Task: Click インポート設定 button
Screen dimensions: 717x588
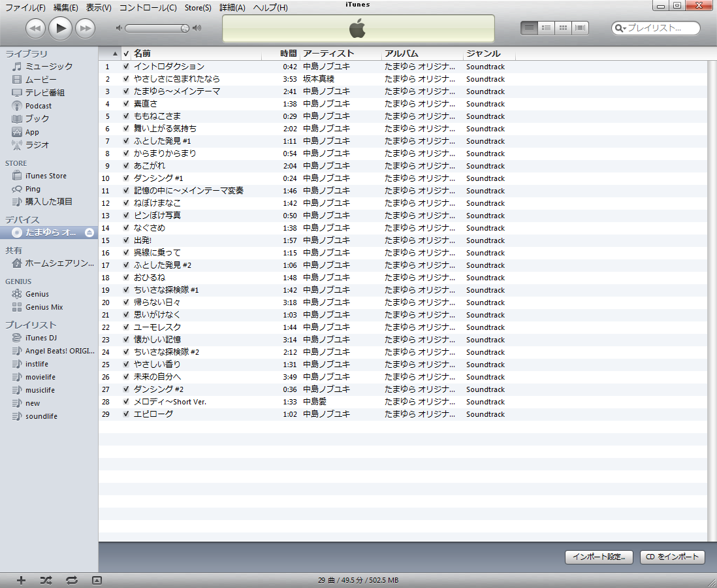Action: pos(599,557)
